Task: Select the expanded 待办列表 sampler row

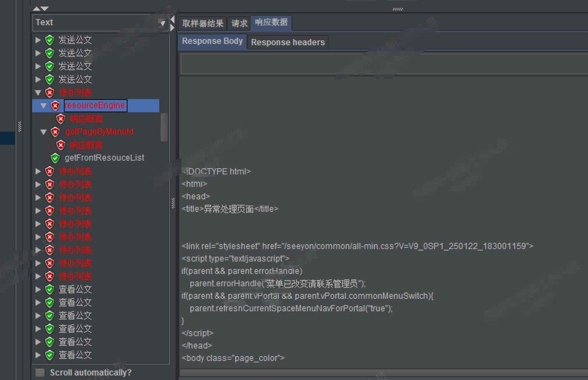Action: tap(75, 92)
